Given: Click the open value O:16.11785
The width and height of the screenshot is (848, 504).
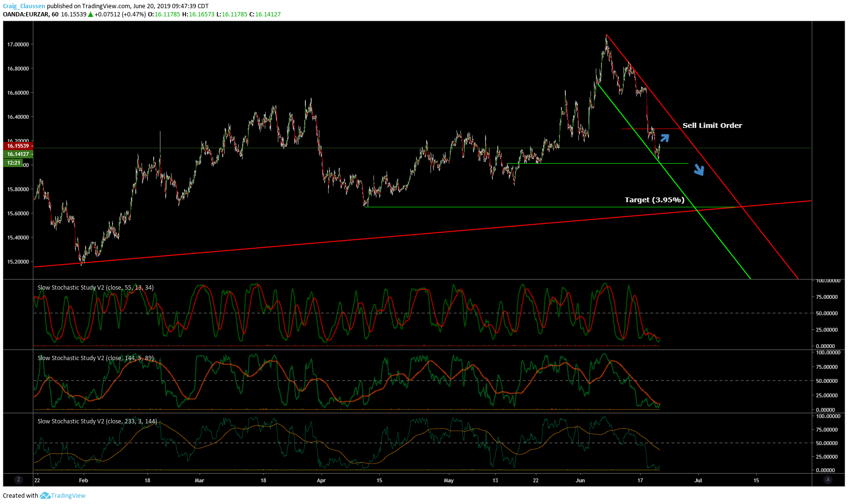Looking at the screenshot, I should 164,14.
